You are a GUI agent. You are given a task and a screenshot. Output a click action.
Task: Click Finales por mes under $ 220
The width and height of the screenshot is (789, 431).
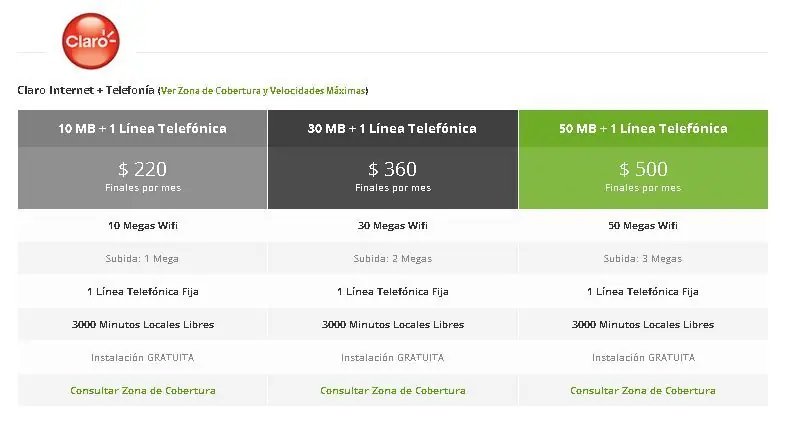[143, 188]
